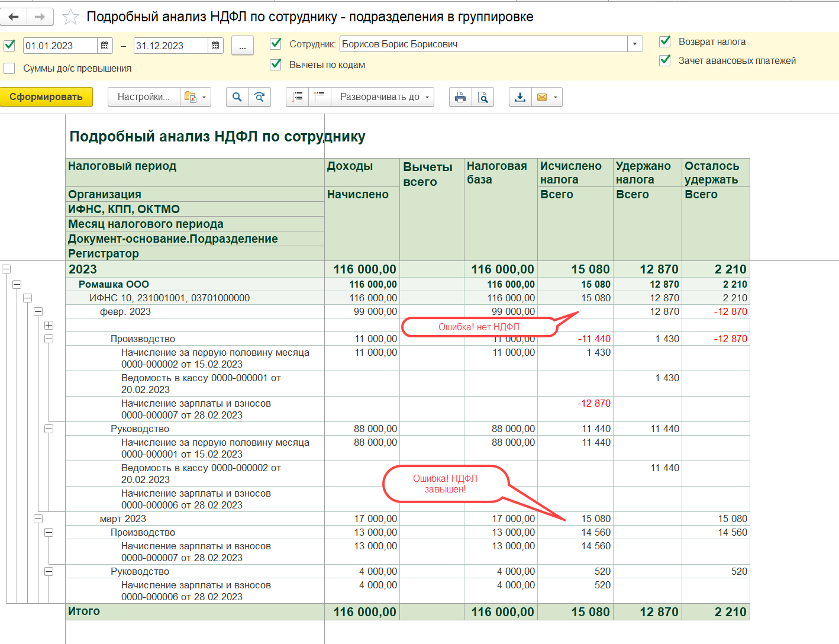
Task: Collapse Производство group under март 2023
Action: (x=49, y=533)
